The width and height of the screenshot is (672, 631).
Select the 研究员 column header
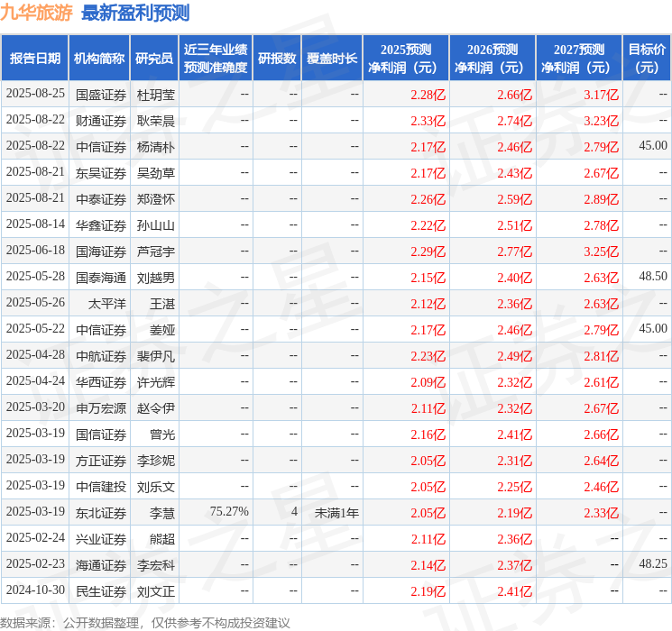[154, 59]
